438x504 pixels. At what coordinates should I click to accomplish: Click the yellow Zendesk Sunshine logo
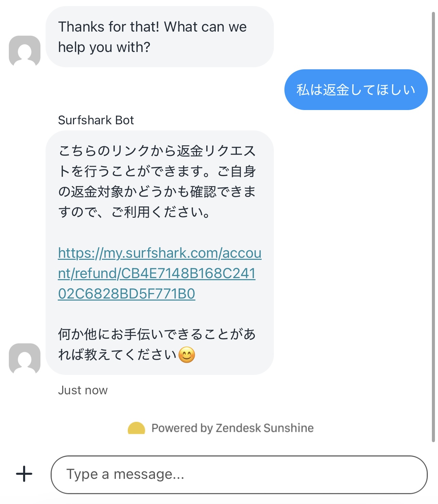pyautogui.click(x=136, y=428)
